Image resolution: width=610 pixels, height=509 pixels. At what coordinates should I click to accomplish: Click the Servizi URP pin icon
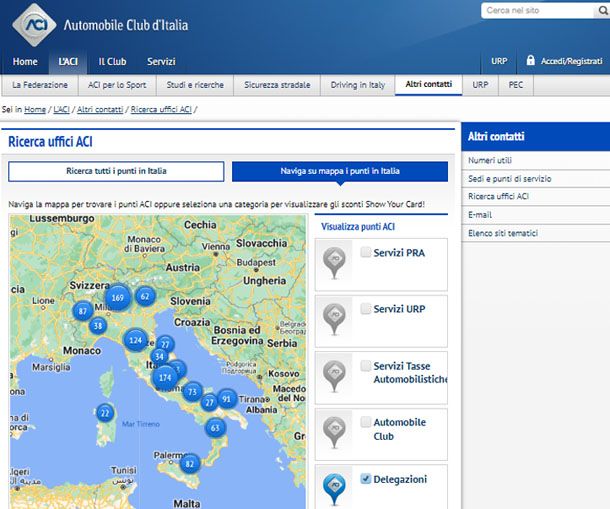point(334,319)
